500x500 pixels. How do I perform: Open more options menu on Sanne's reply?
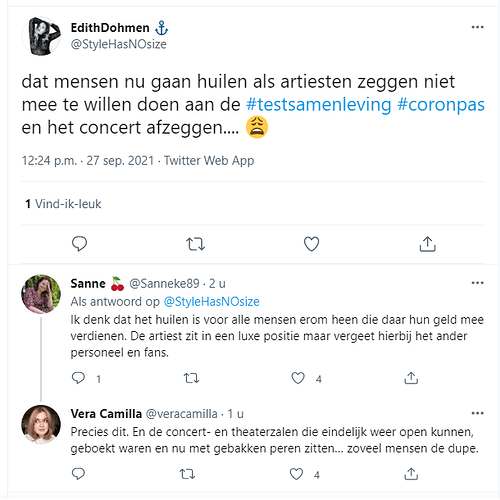coord(477,283)
